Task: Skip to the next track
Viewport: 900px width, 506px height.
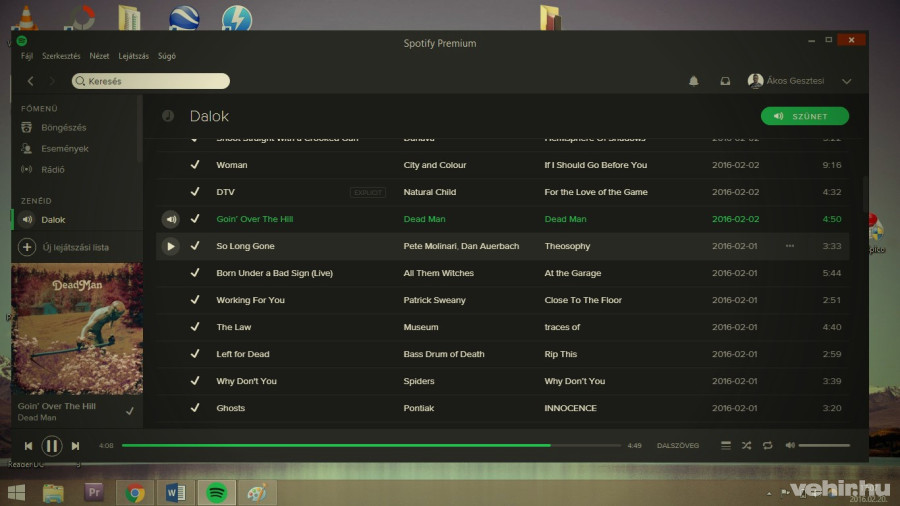Action: [x=75, y=446]
